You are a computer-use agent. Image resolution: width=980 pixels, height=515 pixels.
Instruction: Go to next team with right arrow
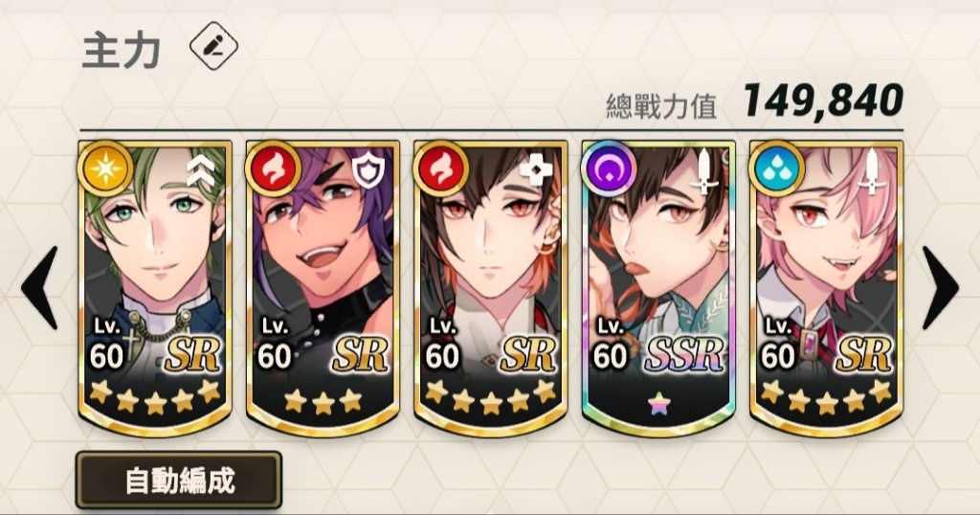pos(940,287)
